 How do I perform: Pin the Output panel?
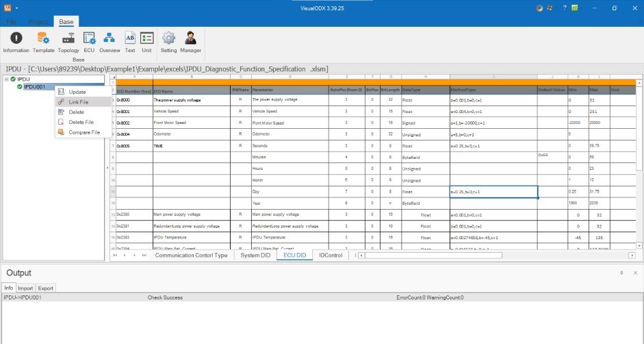pos(621,273)
